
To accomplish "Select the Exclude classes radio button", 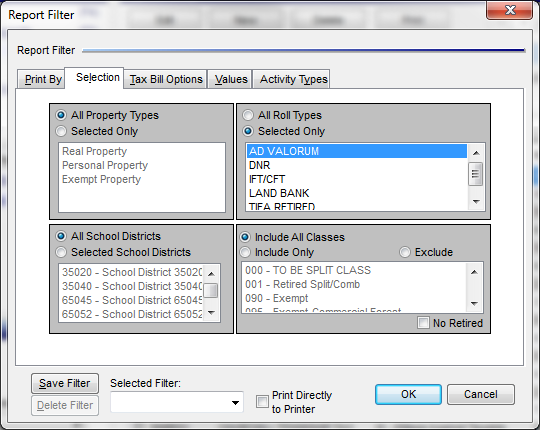I will tap(405, 252).
